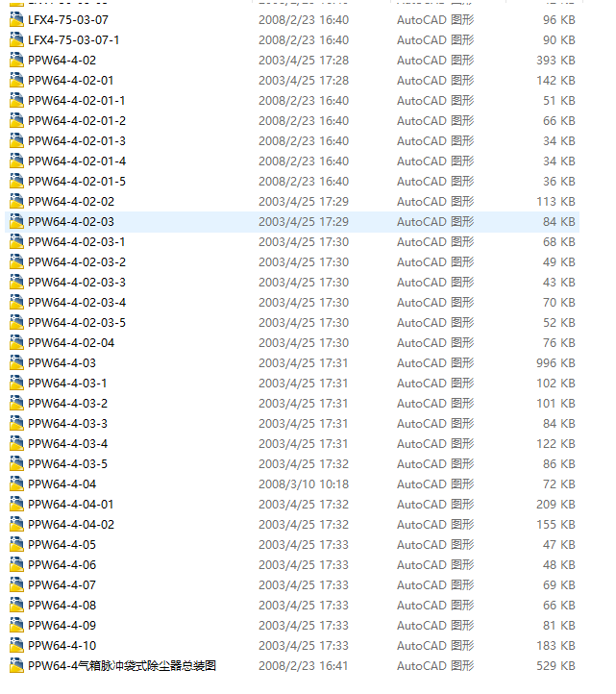Click the icon of the PPW64-4-03 drawing
Image resolution: width=616 pixels, height=694 pixels.
coord(16,363)
